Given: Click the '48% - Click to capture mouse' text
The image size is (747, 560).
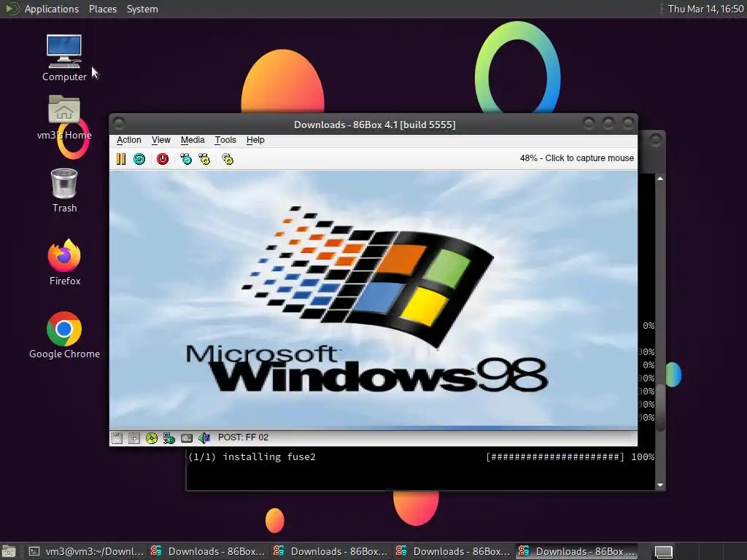Looking at the screenshot, I should point(577,158).
